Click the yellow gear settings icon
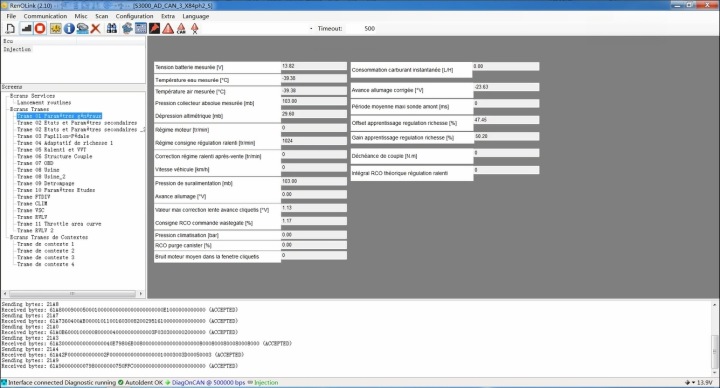Screen dimensions: 720x388 click(55, 28)
